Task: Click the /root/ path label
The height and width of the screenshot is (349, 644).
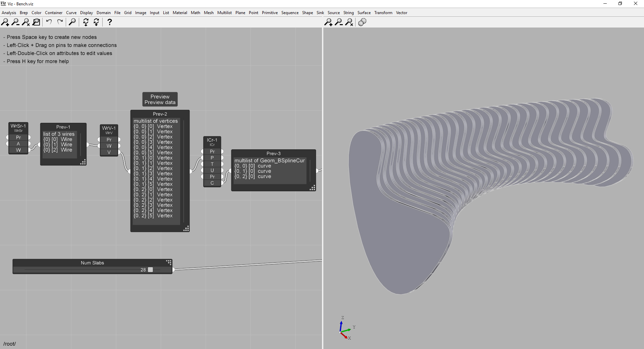Action: pyautogui.click(x=9, y=344)
